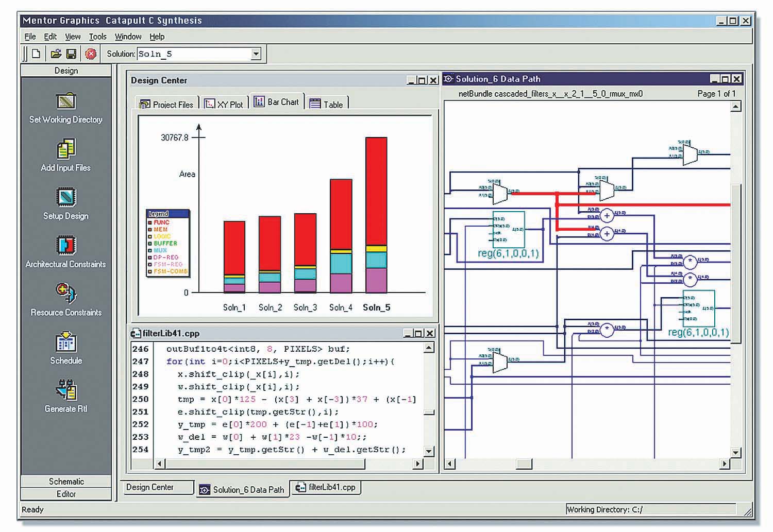
Task: Click the 30767.8 axis value label
Action: (175, 138)
